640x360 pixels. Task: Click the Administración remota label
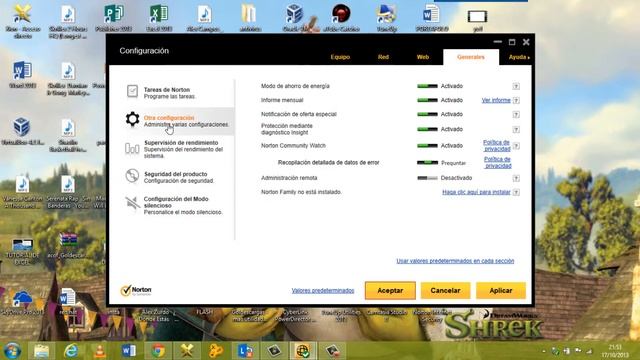tap(289, 178)
